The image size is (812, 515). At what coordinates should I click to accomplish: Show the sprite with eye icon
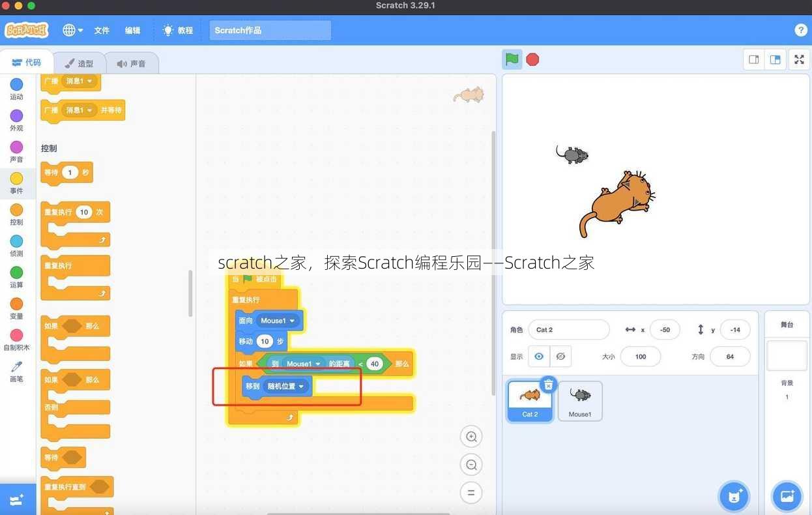[539, 357]
